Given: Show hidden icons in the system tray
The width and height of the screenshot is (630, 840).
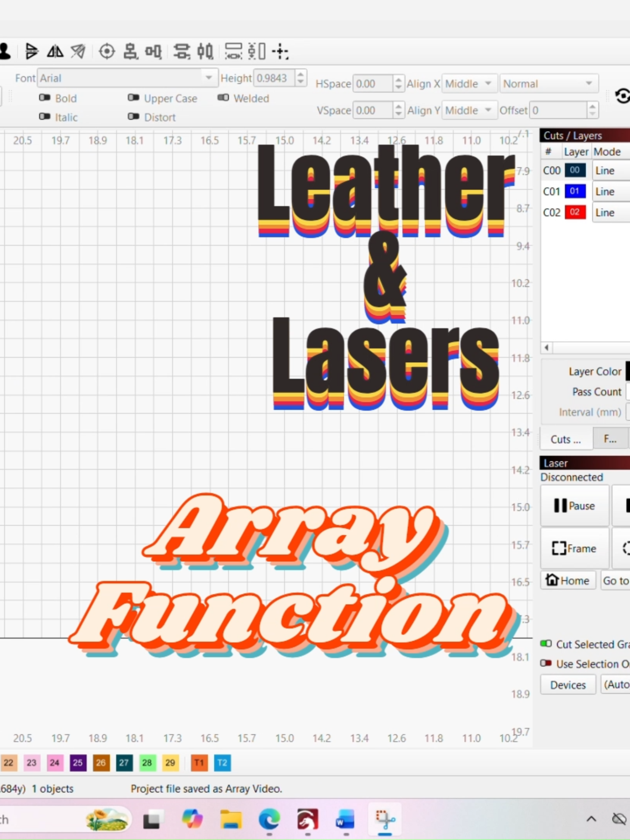Looking at the screenshot, I should (591, 819).
